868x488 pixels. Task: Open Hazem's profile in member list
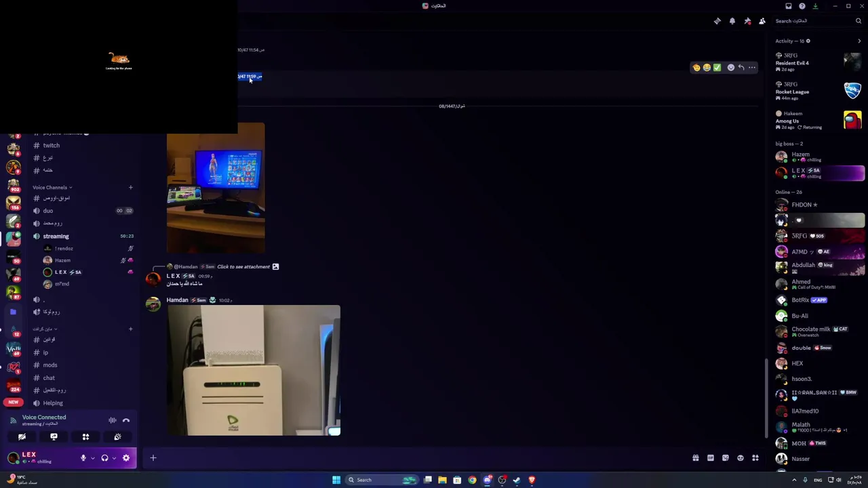pos(819,157)
